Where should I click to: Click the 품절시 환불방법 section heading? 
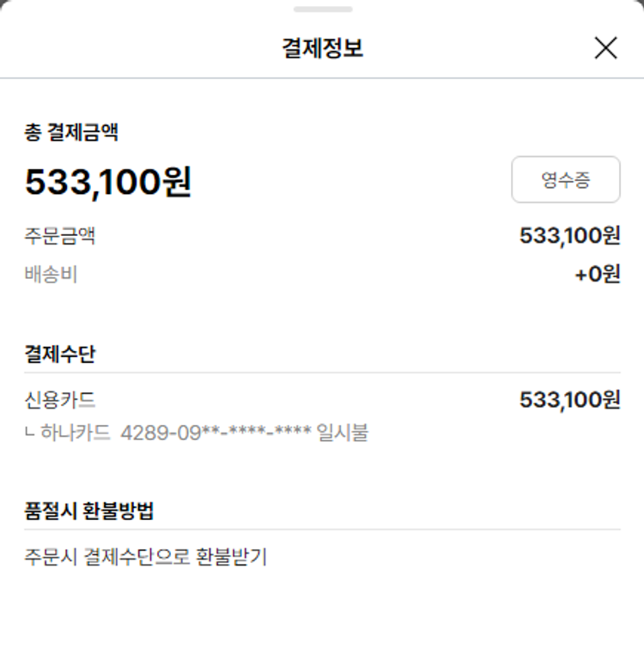(89, 511)
